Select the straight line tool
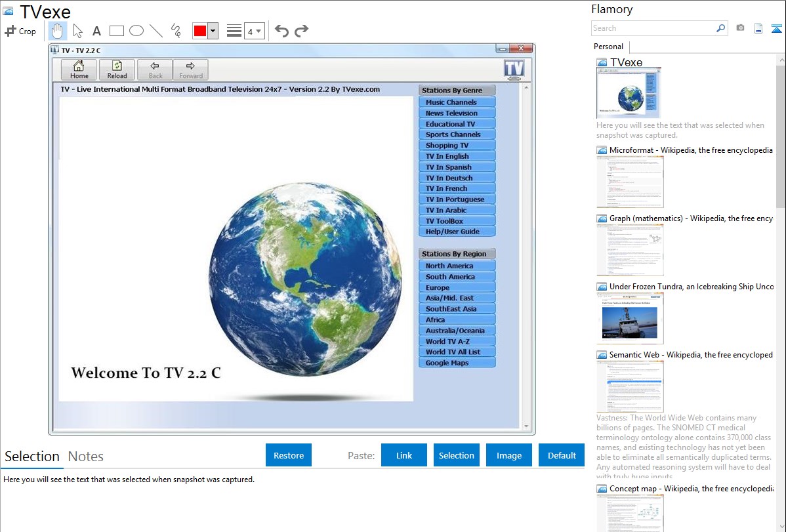Image resolution: width=786 pixels, height=532 pixels. coord(156,31)
